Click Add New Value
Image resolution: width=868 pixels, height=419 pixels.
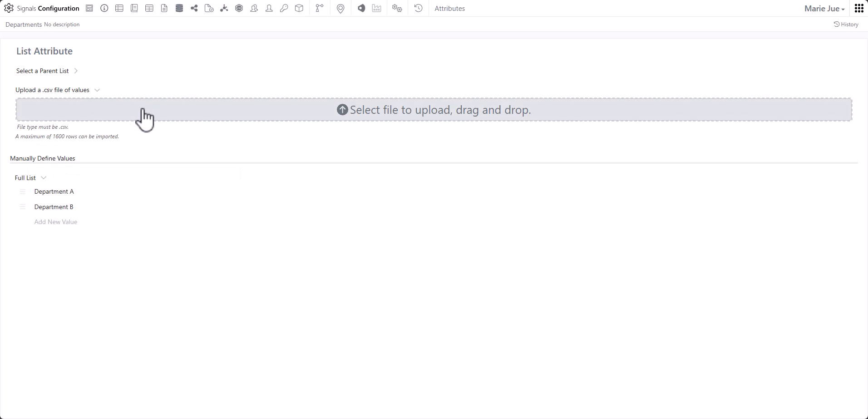pos(56,222)
